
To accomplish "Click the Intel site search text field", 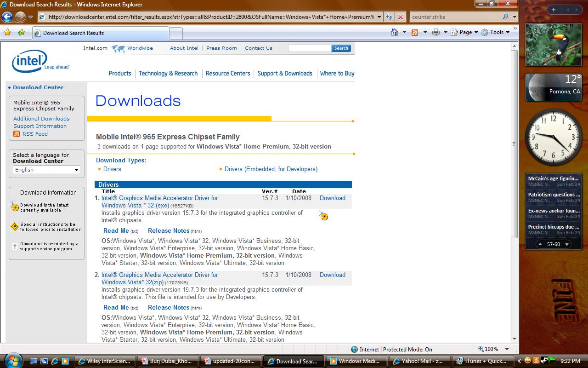I will tap(310, 48).
